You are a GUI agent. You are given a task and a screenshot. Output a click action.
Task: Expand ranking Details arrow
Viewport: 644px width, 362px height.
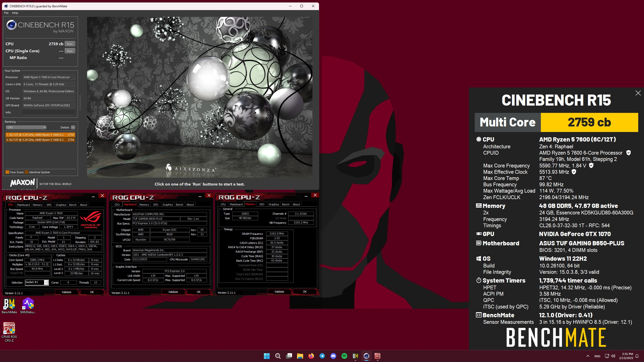[x=73, y=127]
